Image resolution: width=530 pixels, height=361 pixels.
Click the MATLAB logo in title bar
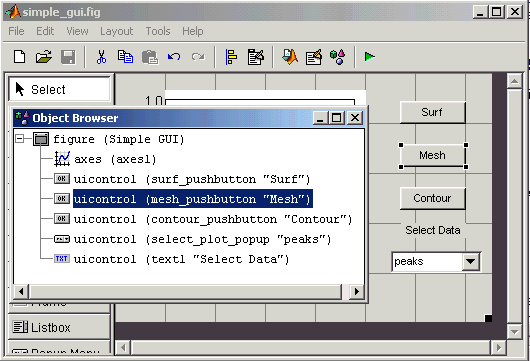pyautogui.click(x=13, y=12)
